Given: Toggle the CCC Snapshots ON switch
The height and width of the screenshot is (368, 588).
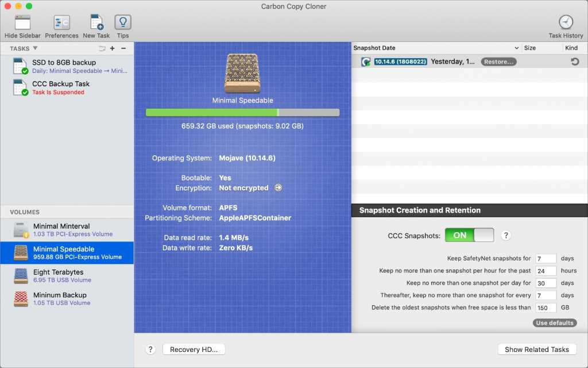Looking at the screenshot, I should (x=469, y=235).
